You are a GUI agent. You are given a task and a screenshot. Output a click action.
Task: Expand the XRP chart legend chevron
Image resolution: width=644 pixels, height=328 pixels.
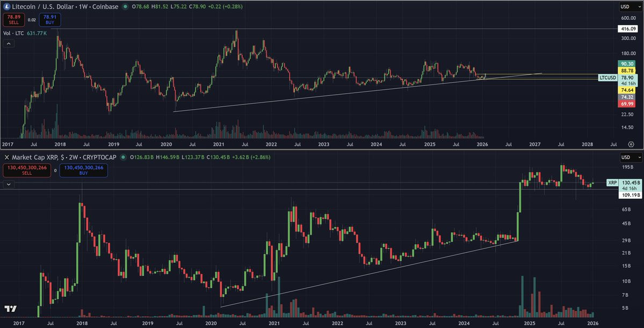click(8, 184)
